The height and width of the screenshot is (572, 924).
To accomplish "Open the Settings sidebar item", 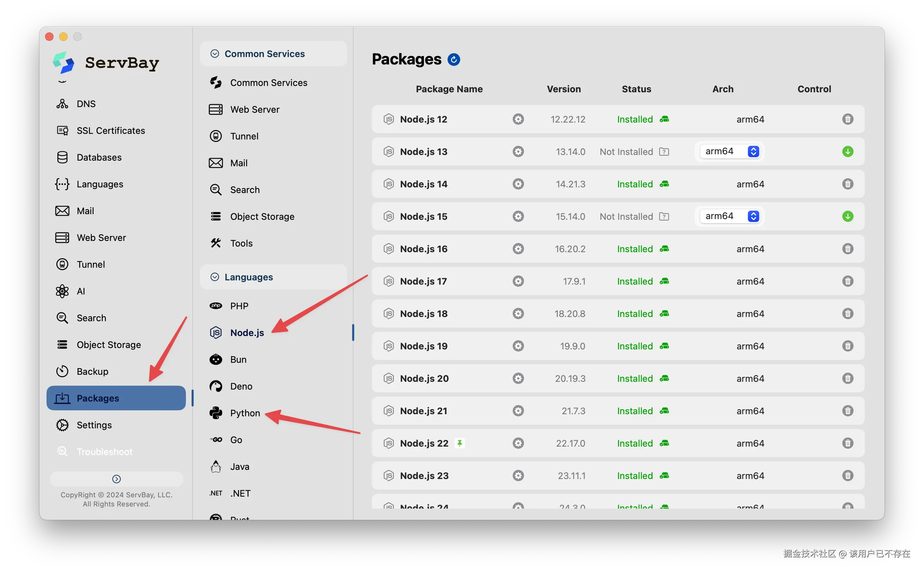I will point(94,425).
